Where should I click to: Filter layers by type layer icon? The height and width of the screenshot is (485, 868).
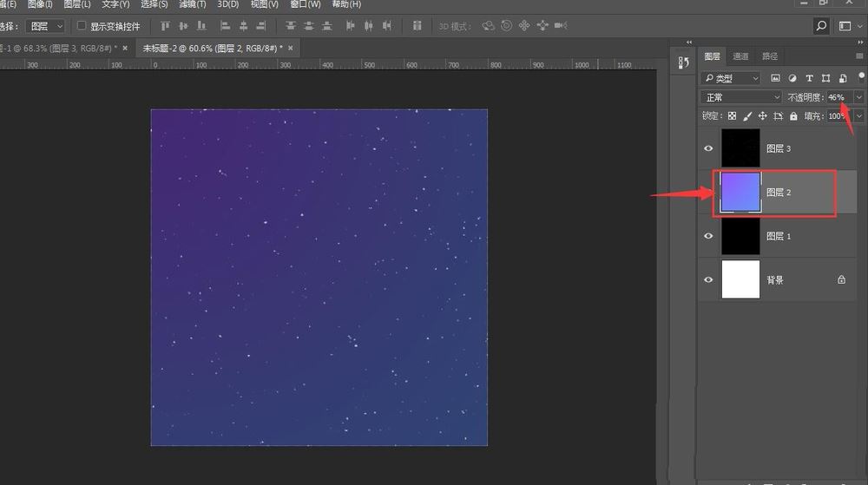[809, 79]
